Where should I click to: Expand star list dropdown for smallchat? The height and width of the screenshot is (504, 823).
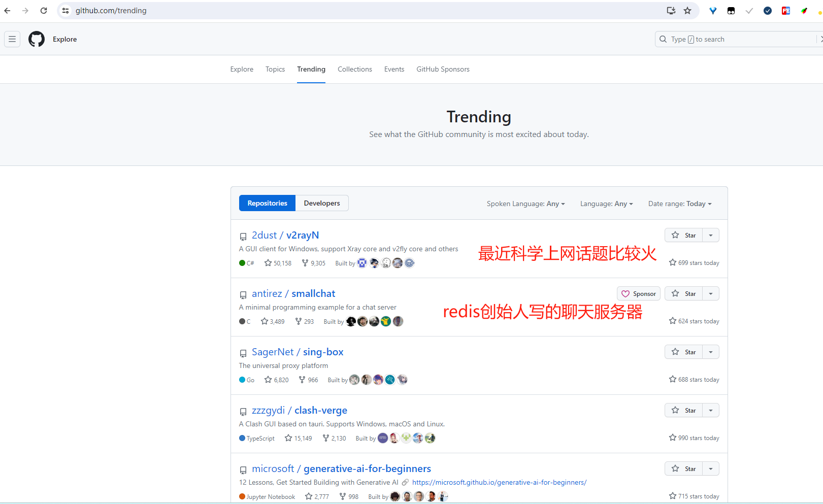pyautogui.click(x=711, y=293)
